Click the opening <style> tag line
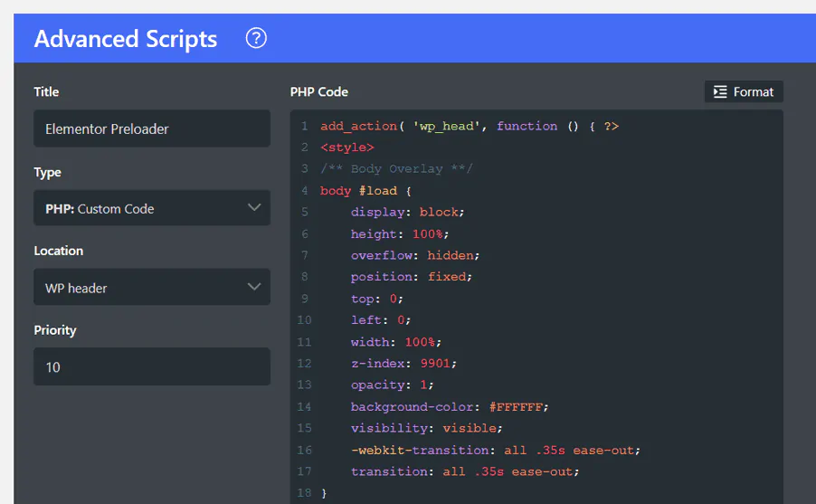 click(x=346, y=147)
